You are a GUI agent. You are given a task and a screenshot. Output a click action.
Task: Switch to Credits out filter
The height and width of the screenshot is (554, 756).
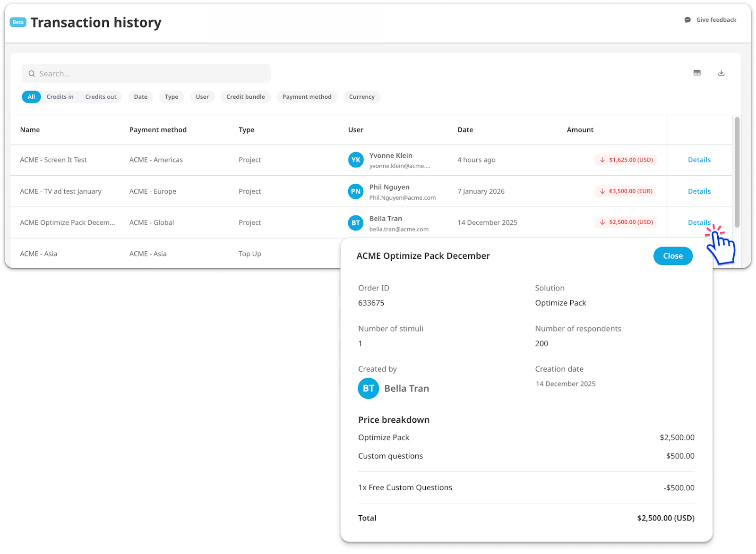click(x=101, y=97)
